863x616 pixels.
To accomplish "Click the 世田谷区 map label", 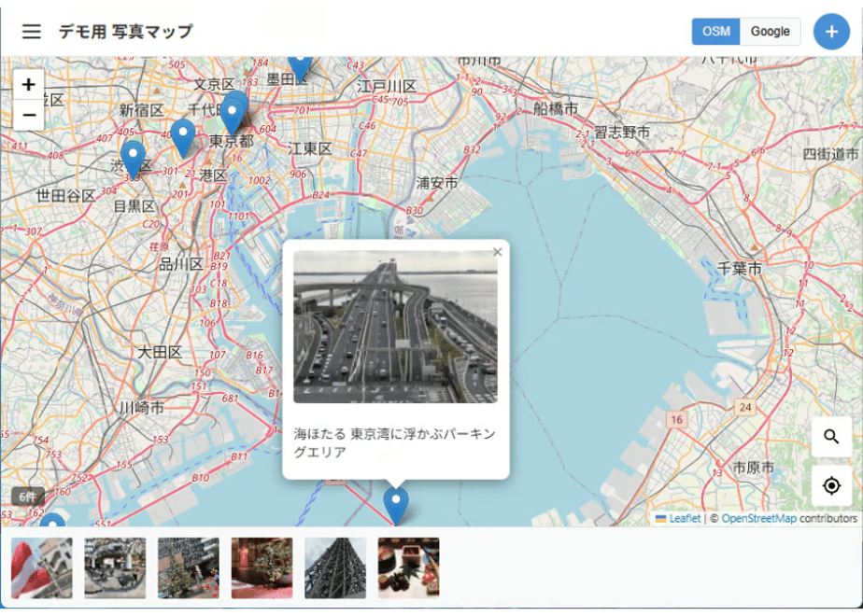I will [66, 195].
